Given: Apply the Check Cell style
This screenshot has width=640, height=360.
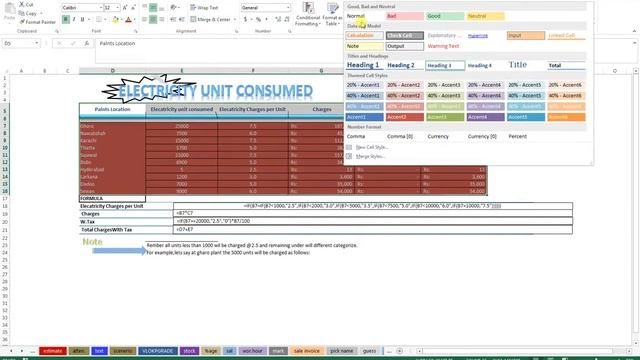Looking at the screenshot, I should (404, 36).
